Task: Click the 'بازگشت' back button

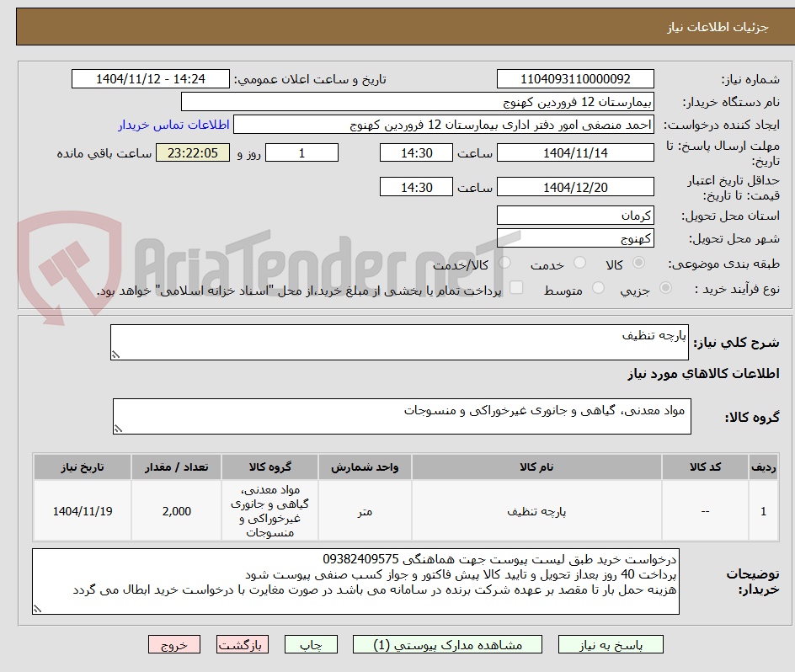Action: click(x=243, y=644)
